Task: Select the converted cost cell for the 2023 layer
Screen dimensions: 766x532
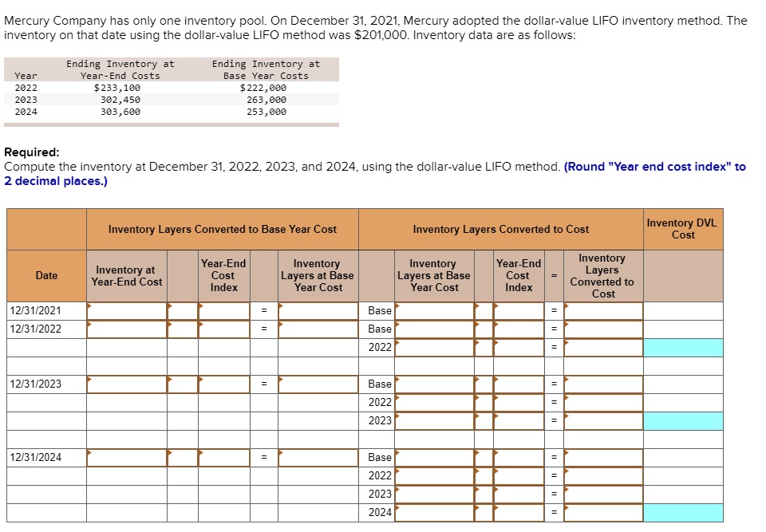Action: pos(602,420)
